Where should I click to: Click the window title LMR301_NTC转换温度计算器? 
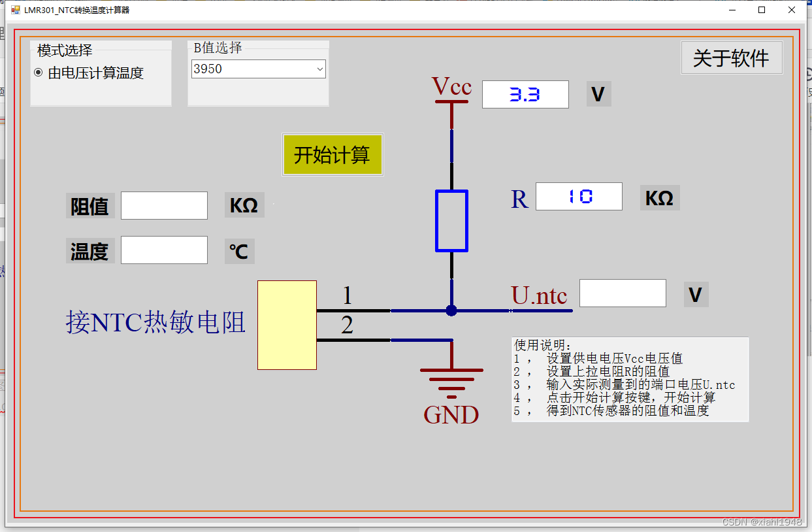[x=77, y=10]
